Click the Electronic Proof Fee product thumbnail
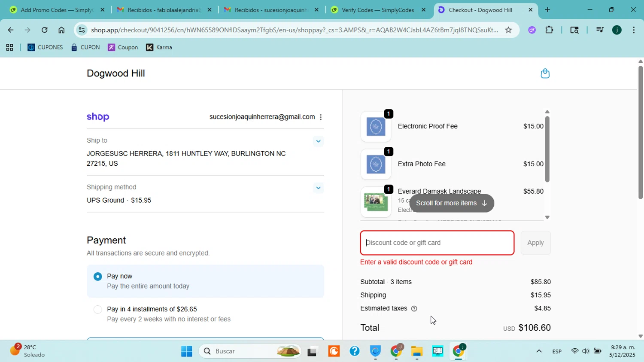 [376, 127]
